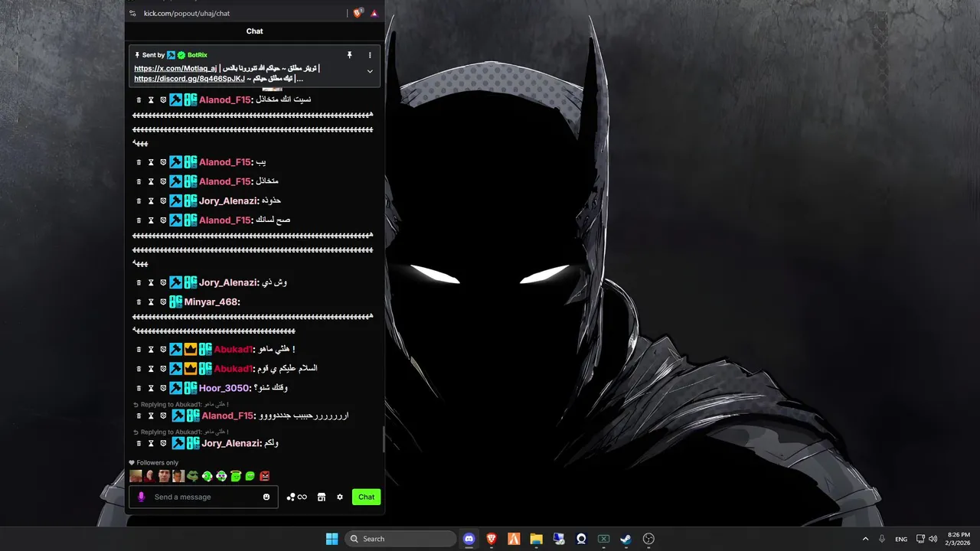Ban icon on Alanod_F15's 'متخاذل' message row
The width and height of the screenshot is (980, 551).
coord(163,181)
